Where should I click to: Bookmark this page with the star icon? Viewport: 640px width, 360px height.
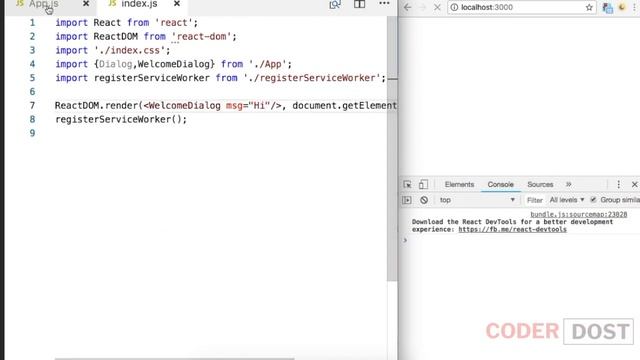pos(589,7)
